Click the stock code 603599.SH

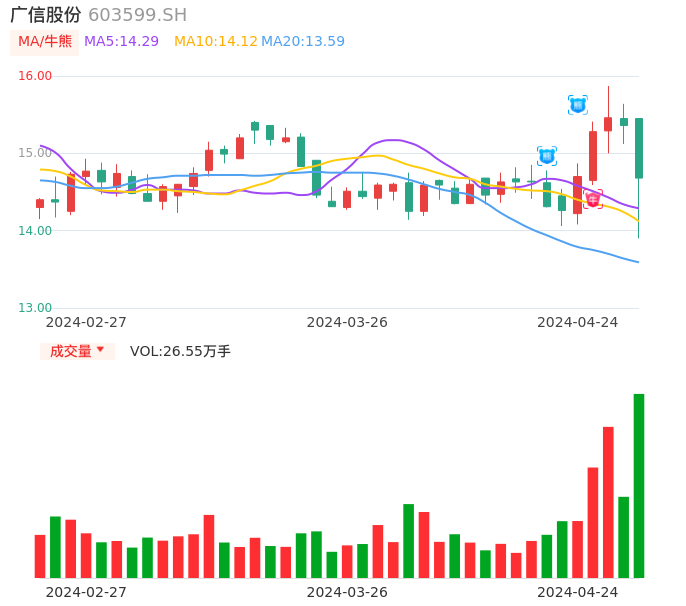(x=137, y=15)
